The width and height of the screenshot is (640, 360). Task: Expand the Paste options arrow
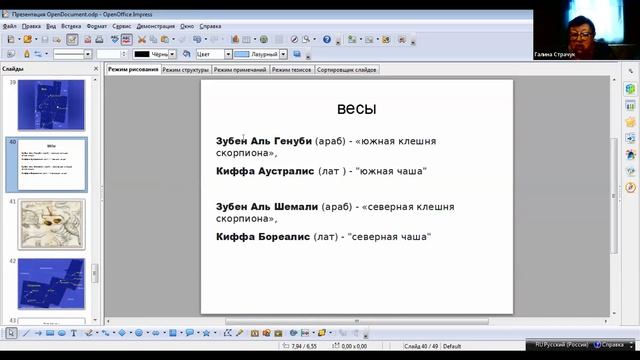pyautogui.click(x=173, y=40)
